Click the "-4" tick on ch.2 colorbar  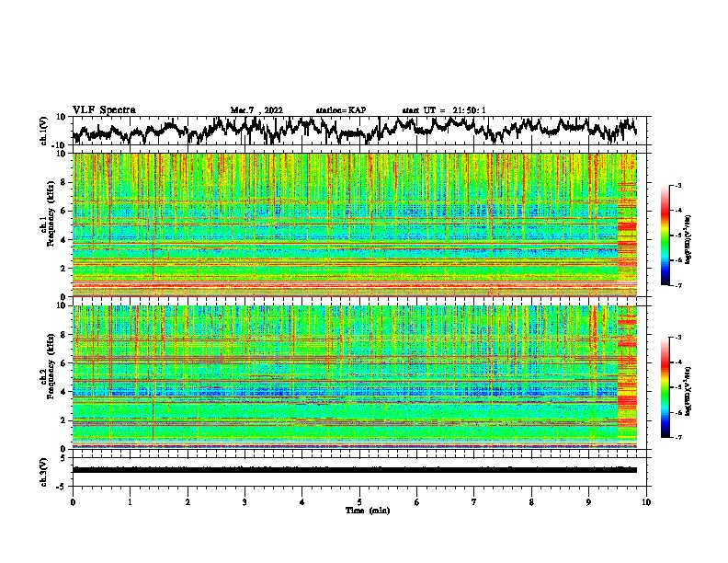point(677,362)
